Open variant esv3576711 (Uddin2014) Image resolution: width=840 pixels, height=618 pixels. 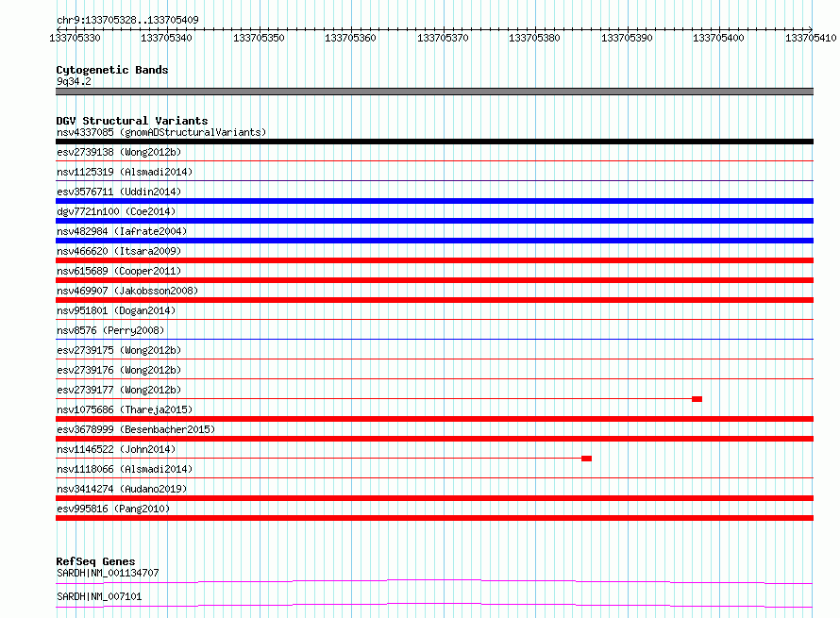[119, 192]
